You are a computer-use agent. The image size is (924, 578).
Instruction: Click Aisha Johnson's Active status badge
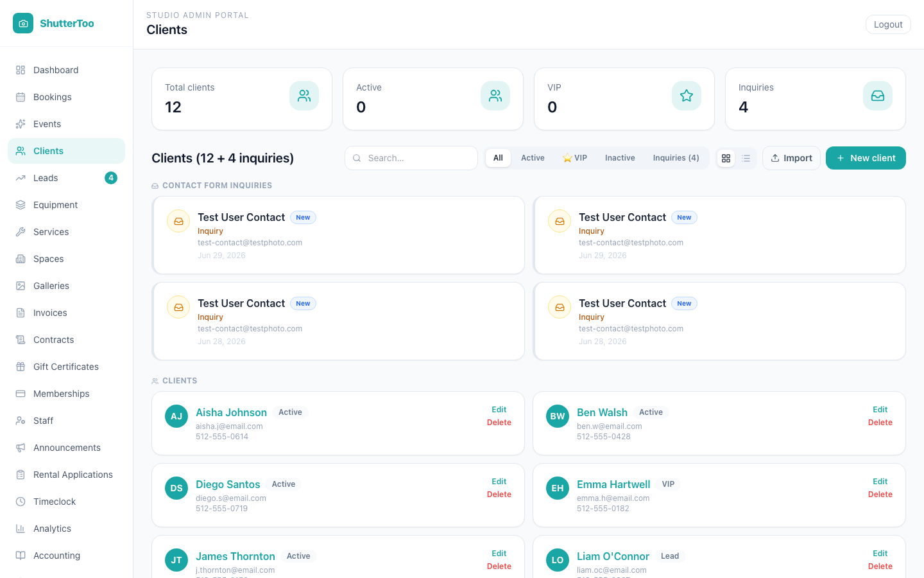(290, 412)
